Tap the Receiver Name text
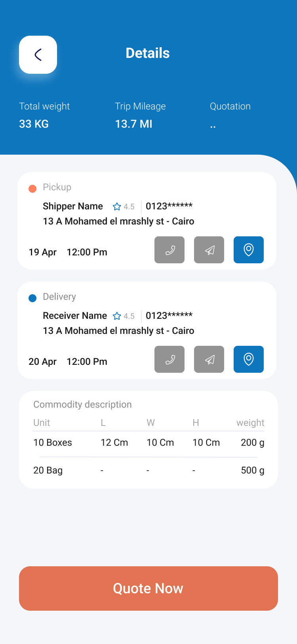 75,316
